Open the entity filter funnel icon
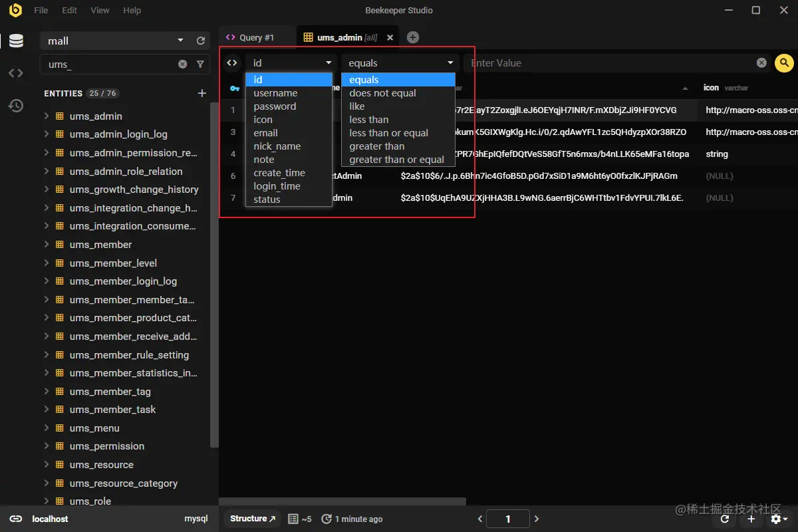 pyautogui.click(x=200, y=65)
